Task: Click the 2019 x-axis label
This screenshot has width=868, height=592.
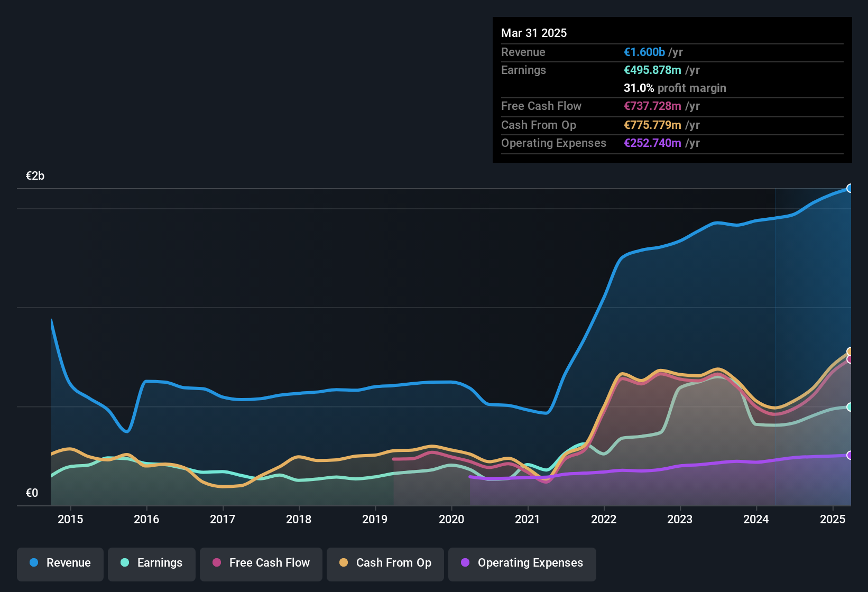Action: click(x=375, y=519)
